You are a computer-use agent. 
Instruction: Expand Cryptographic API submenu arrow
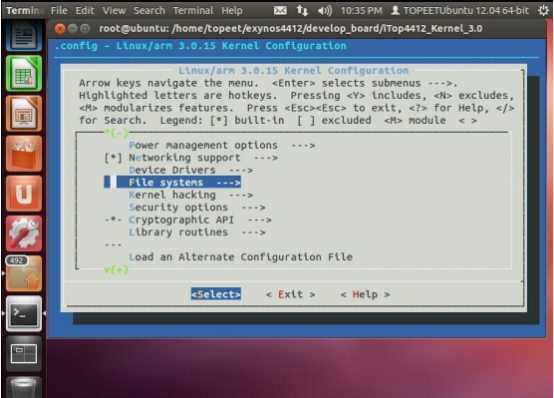[259, 220]
